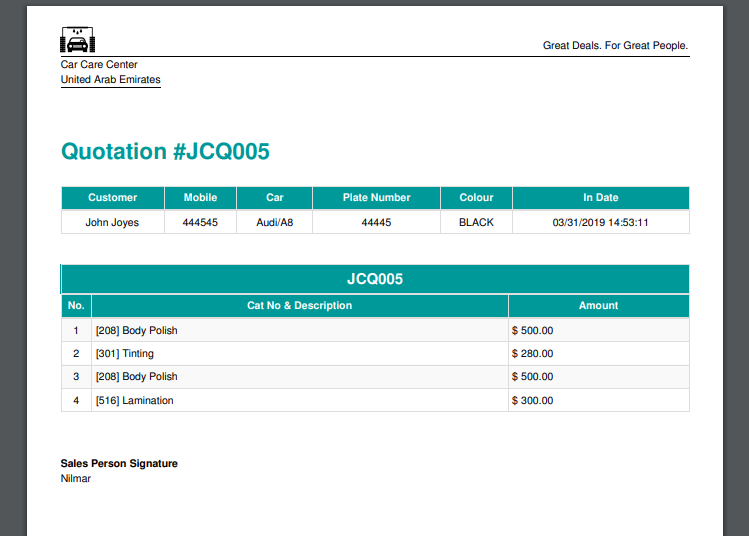
Task: Select the '$ 500.00' amount in row 1
Action: pyautogui.click(x=533, y=331)
